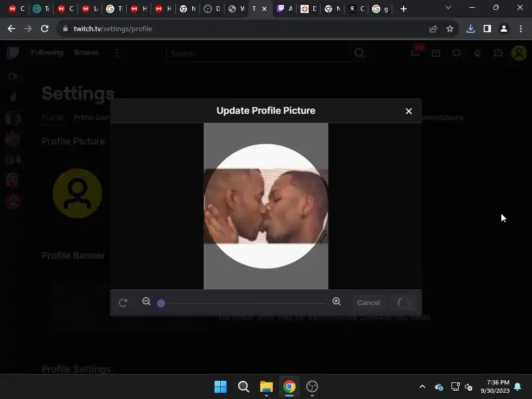The width and height of the screenshot is (532, 399).
Task: Cancel the profile picture update
Action: [368, 302]
